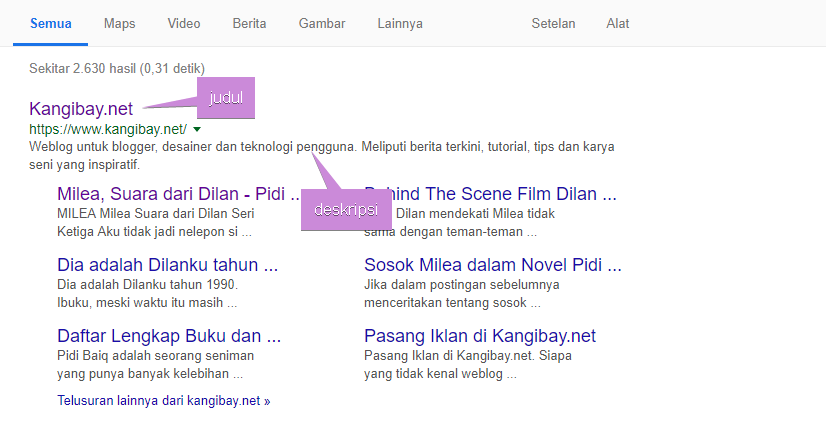
Task: Click snippet Jika dalam postingan sebelumnya
Action: pyautogui.click(x=461, y=293)
